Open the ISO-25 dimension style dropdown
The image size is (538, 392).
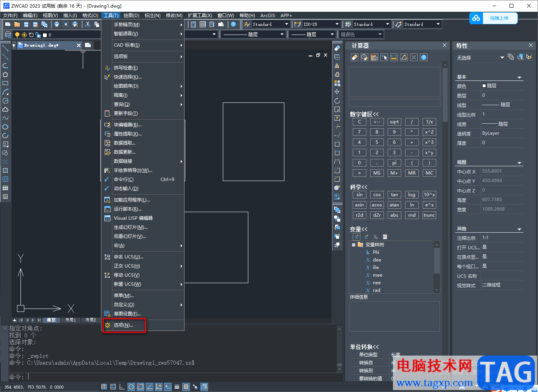coord(321,24)
